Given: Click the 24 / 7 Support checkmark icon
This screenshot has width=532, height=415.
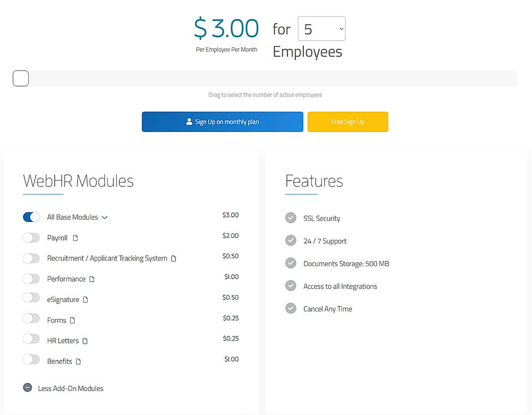Looking at the screenshot, I should pyautogui.click(x=291, y=240).
